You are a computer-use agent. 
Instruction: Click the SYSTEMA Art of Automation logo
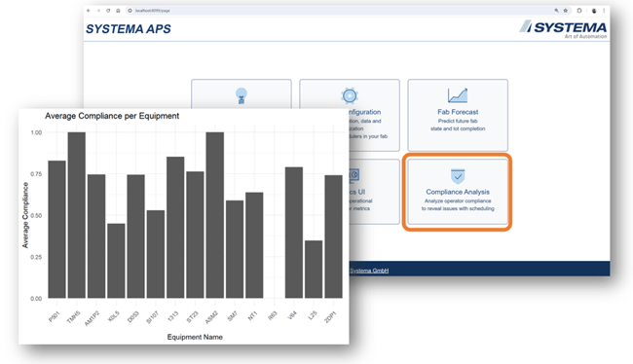[563, 29]
